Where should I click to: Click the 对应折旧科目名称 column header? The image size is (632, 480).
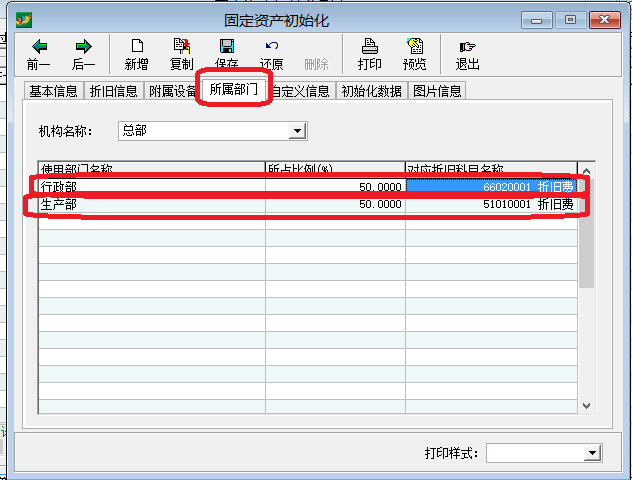[x=490, y=168]
